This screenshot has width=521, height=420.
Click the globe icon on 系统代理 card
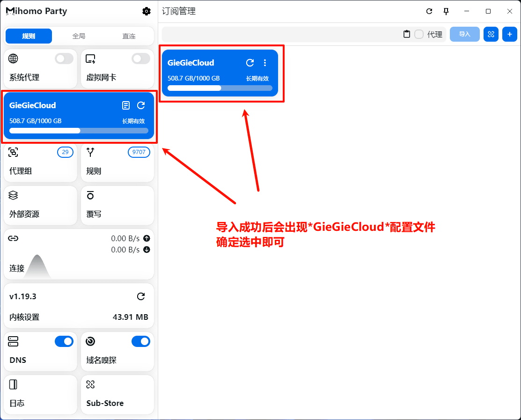coord(13,59)
